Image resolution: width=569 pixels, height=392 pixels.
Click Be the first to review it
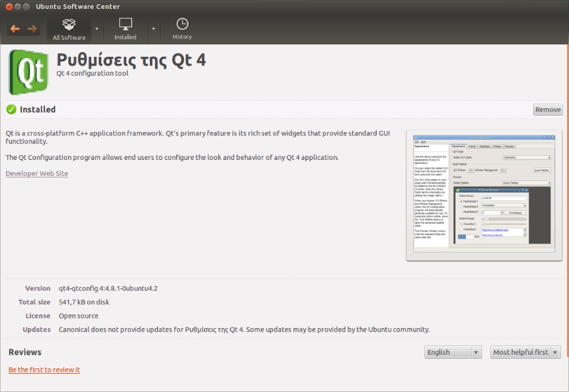(44, 369)
